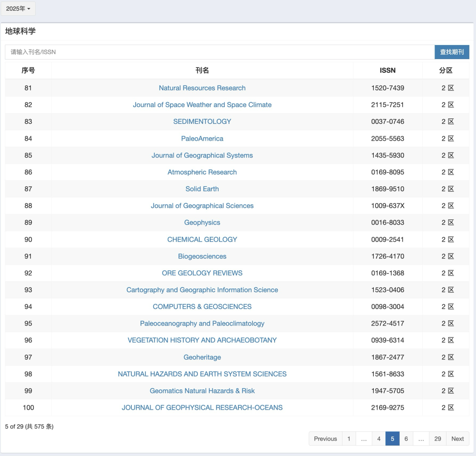The width and height of the screenshot is (476, 456).
Task: Click row number 100
Action: (x=28, y=407)
